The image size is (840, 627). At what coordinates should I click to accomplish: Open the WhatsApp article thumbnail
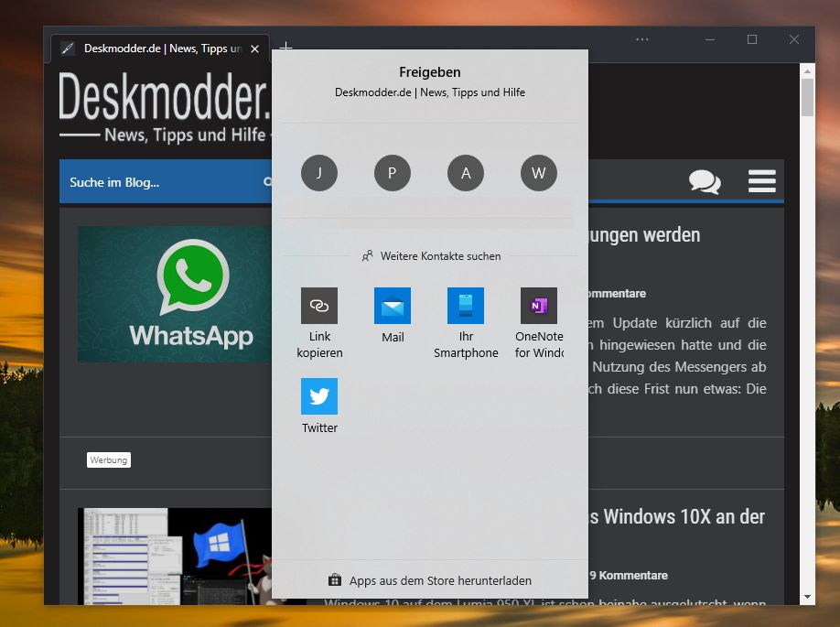tap(175, 294)
